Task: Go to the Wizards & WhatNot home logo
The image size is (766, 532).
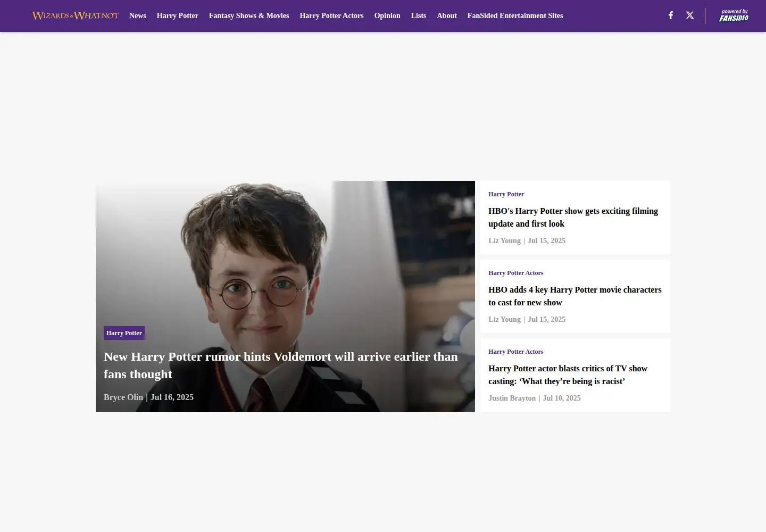Action: tap(75, 15)
